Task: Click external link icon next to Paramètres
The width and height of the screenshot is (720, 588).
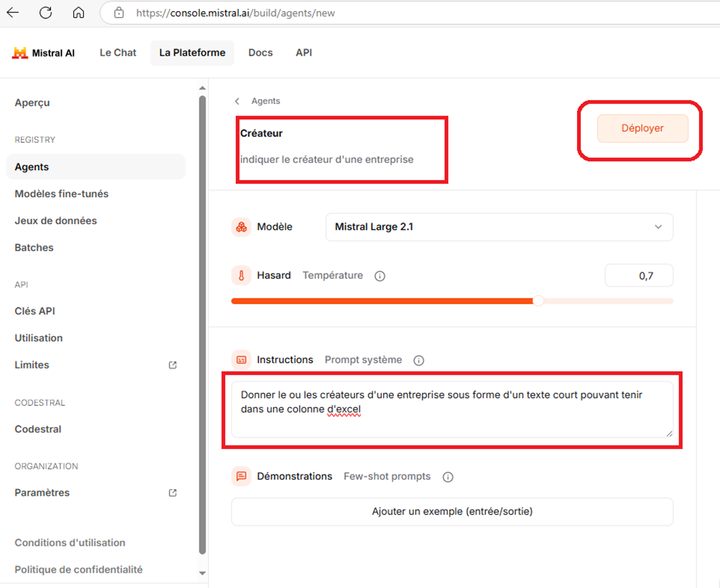Action: click(173, 493)
